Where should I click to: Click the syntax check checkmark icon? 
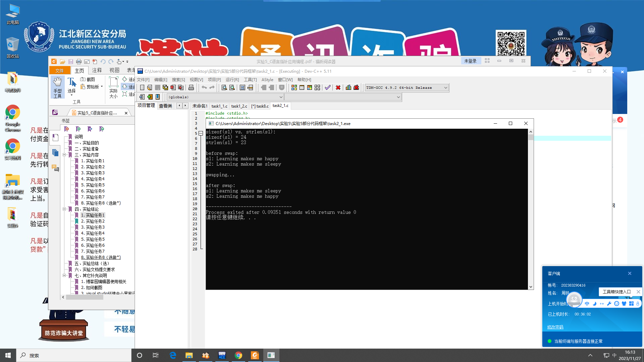(x=328, y=88)
